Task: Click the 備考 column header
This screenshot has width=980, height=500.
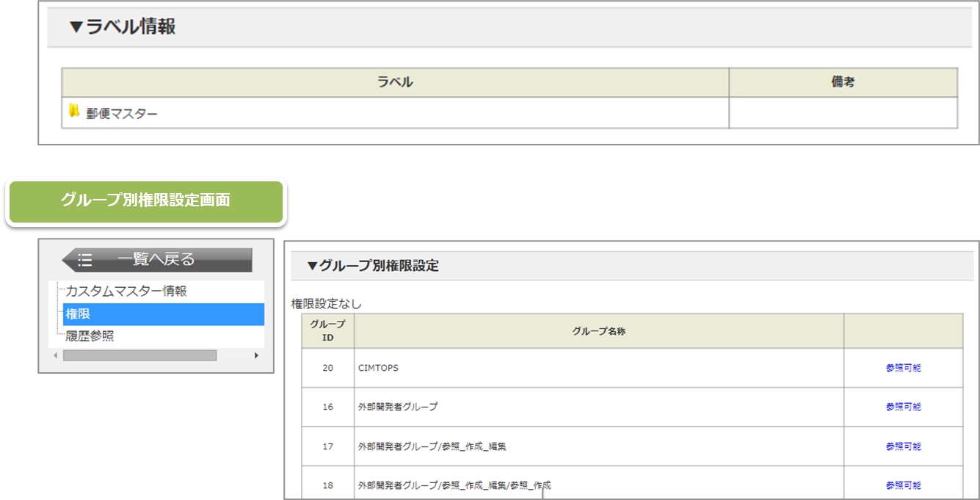Action: tap(843, 82)
